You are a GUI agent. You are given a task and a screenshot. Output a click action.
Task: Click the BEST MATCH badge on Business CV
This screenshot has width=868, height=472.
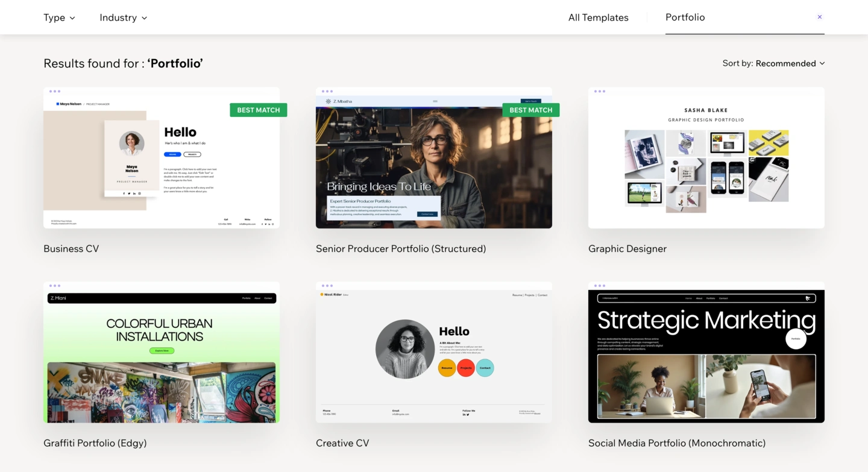coord(258,110)
